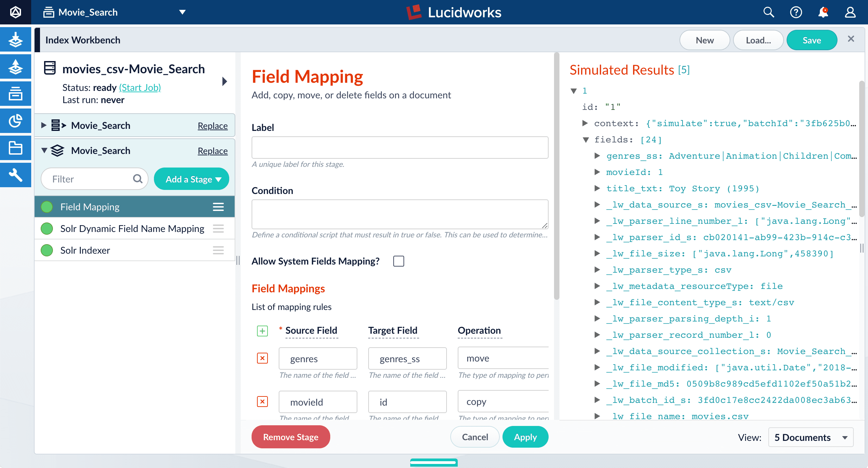Open the Add a Stage dropdown
The image size is (868, 468).
tap(192, 179)
